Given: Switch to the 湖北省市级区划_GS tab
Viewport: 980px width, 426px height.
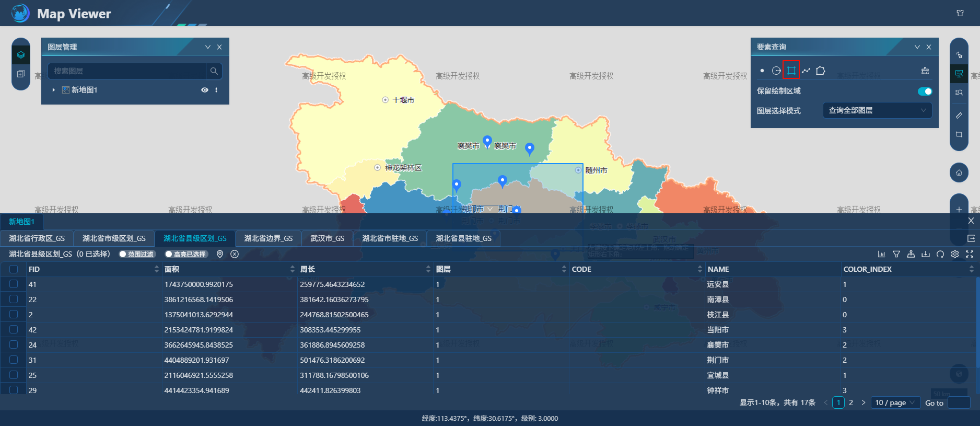Looking at the screenshot, I should click(114, 238).
